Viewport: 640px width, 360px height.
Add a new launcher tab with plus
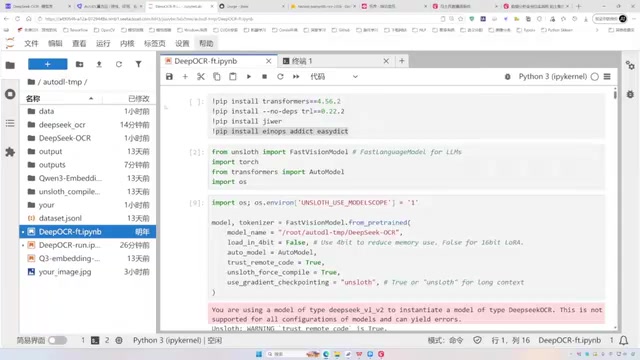pyautogui.click(x=402, y=61)
